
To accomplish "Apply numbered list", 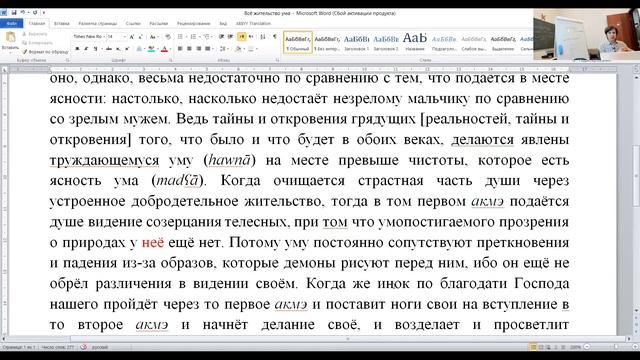I will pos(194,37).
